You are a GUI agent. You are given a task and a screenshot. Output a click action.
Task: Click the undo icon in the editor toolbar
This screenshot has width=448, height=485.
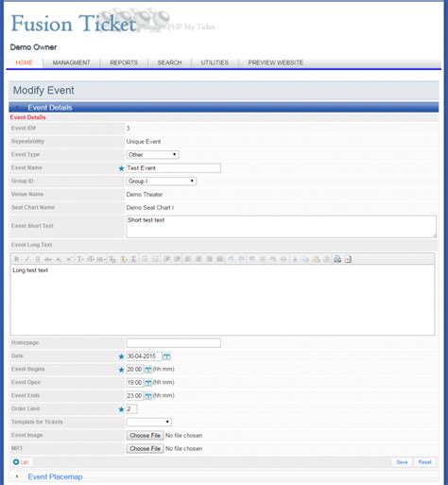click(231, 259)
